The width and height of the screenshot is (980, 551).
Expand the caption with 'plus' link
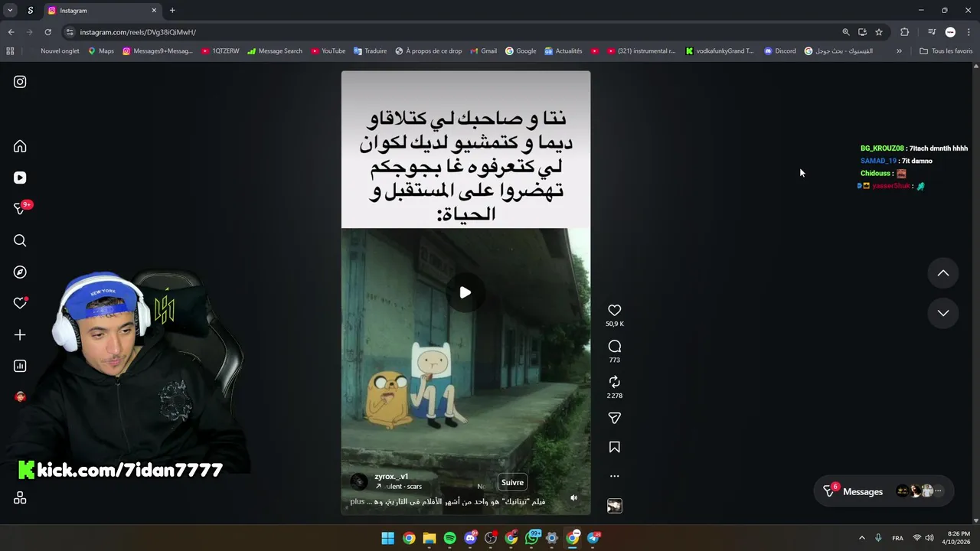point(358,501)
